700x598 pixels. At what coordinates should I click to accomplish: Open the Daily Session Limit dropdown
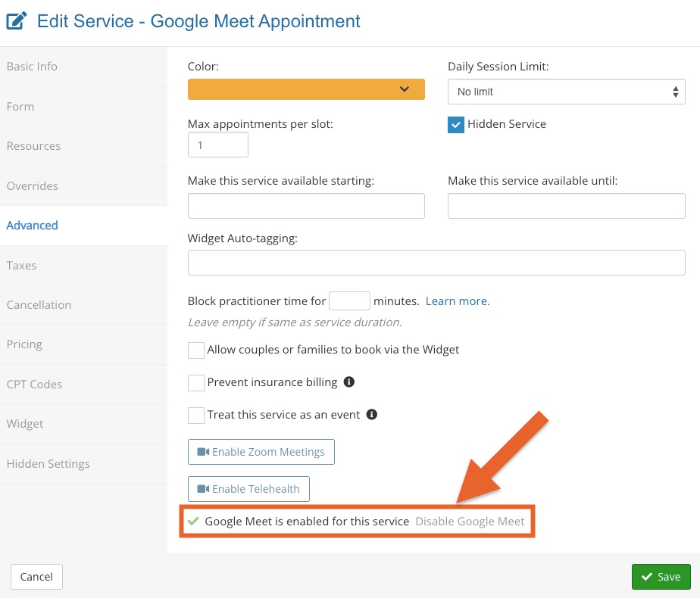coord(566,92)
